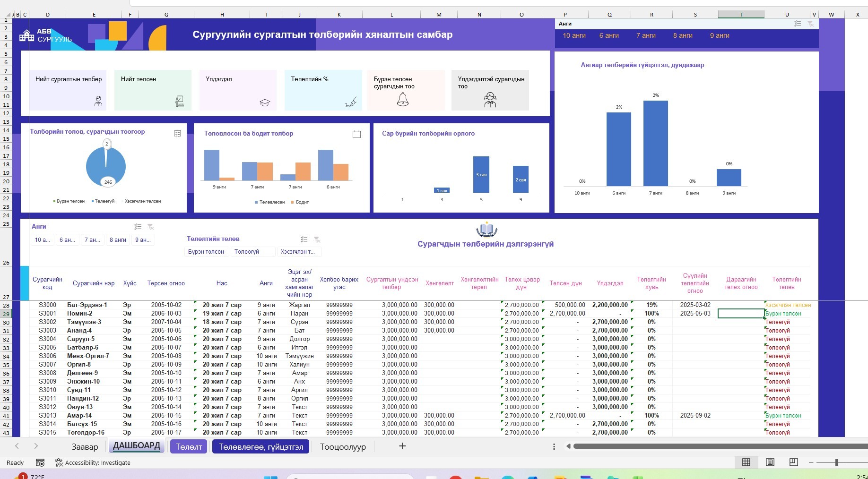Toggle the 8 анги item in lower Анги slicer
Image resolution: width=868 pixels, height=479 pixels.
point(118,240)
